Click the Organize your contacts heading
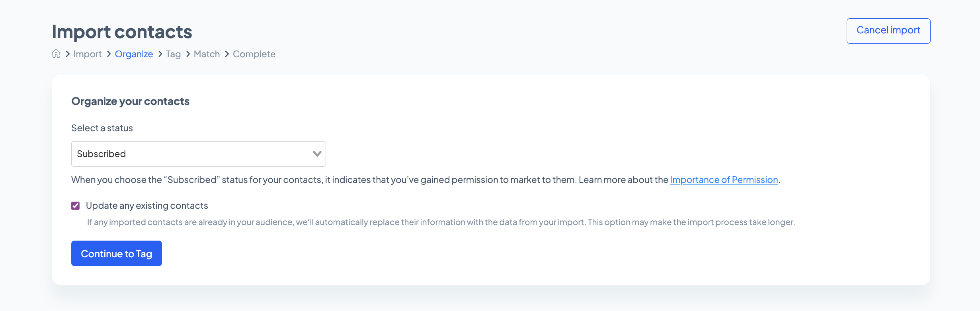 tap(130, 101)
